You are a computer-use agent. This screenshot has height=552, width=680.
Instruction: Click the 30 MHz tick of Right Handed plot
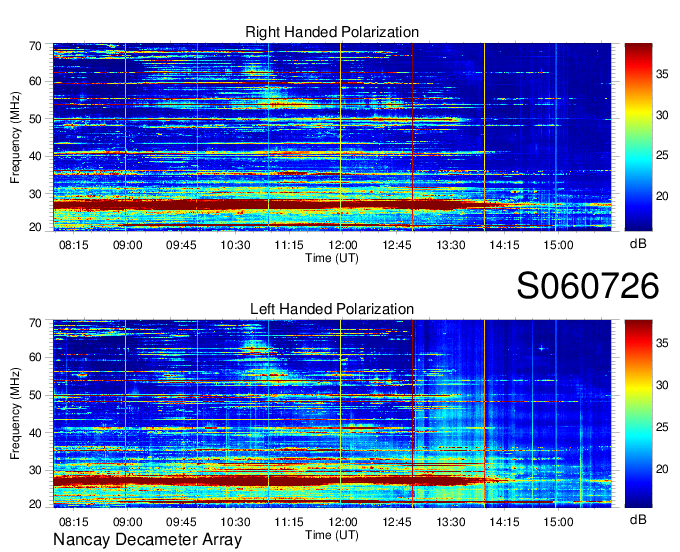(x=35, y=194)
